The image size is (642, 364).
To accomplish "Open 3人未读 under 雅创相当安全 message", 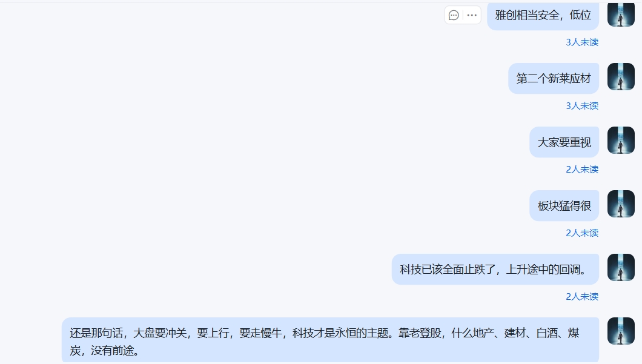I will coord(582,42).
